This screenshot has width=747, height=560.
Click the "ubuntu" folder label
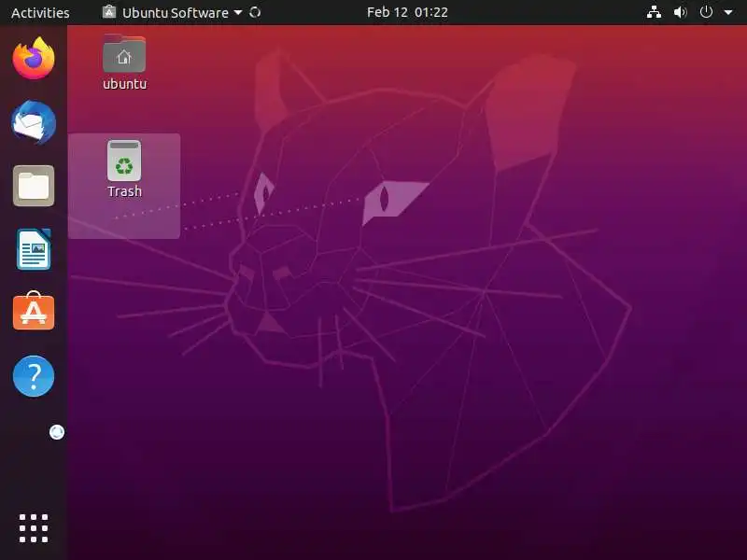[125, 84]
